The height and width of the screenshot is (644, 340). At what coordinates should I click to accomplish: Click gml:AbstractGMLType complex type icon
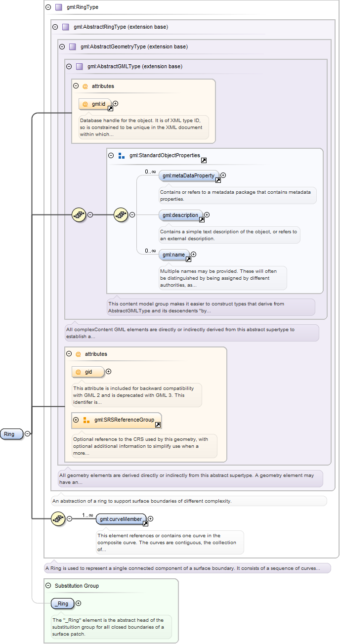(80, 67)
